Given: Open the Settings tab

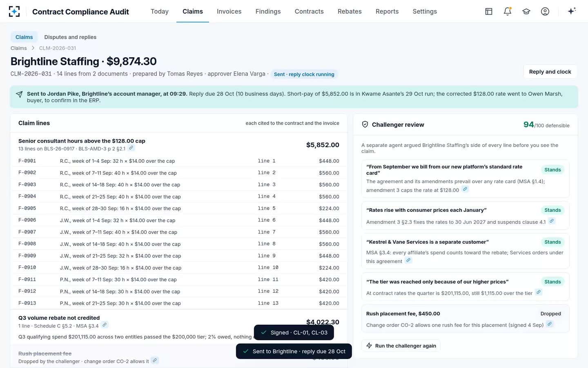Looking at the screenshot, I should 425,11.
